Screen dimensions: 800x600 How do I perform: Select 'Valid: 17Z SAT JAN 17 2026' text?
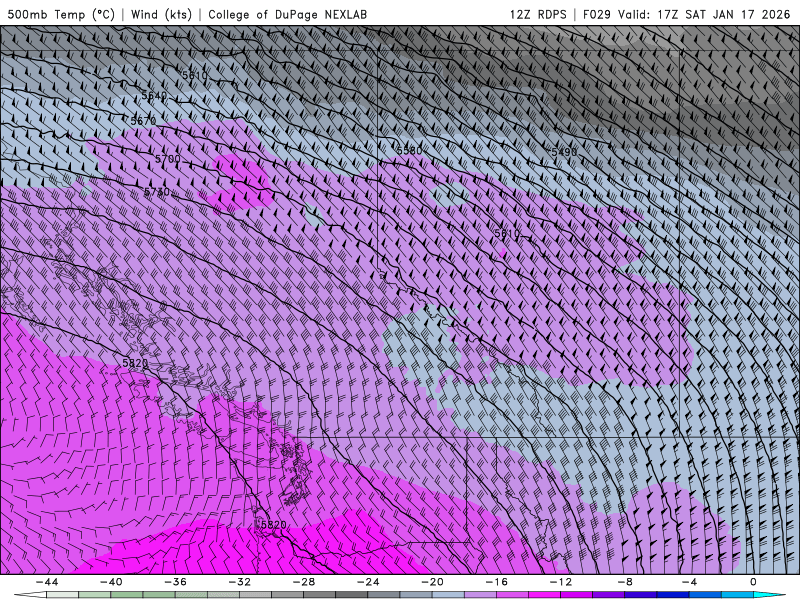(x=704, y=14)
